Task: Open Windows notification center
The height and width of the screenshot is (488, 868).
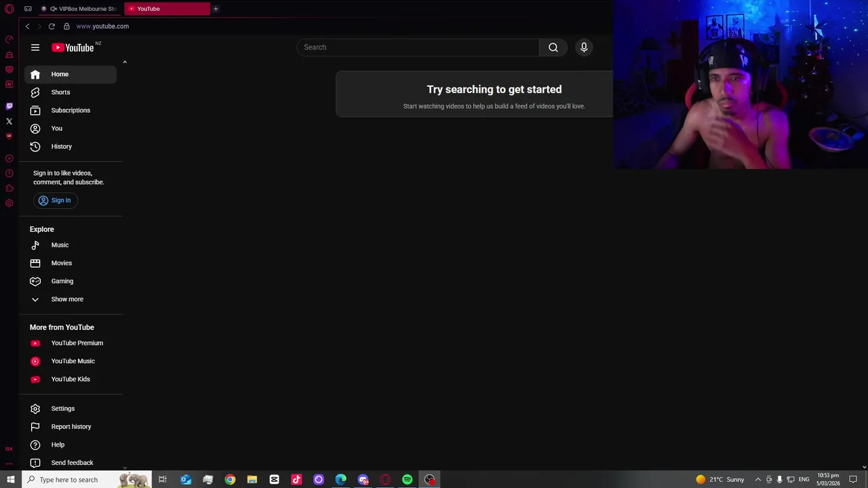Action: click(x=853, y=480)
